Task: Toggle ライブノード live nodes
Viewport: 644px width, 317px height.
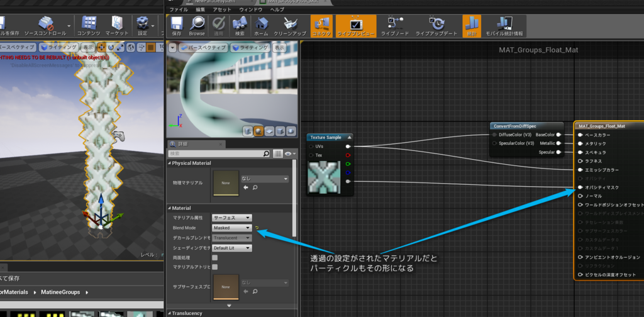Action: coord(395,26)
